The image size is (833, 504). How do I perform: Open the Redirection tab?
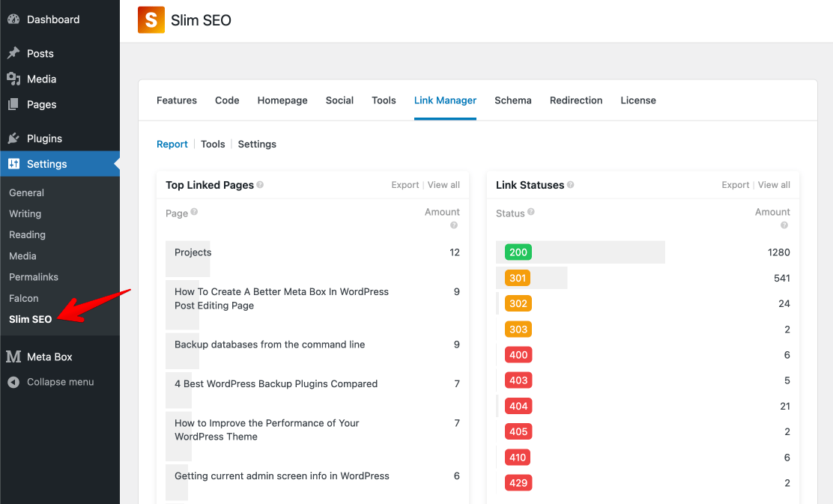point(576,100)
